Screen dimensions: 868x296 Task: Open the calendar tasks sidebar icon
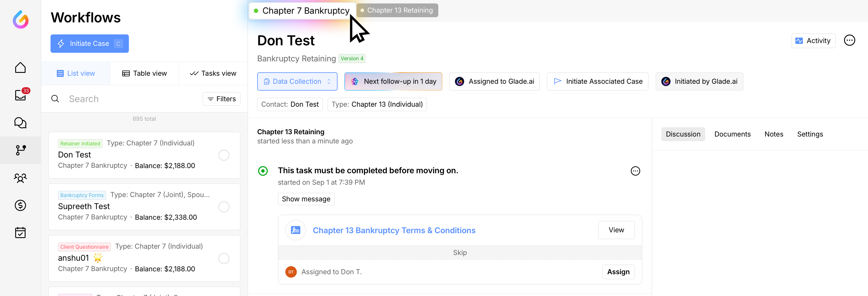(20, 232)
